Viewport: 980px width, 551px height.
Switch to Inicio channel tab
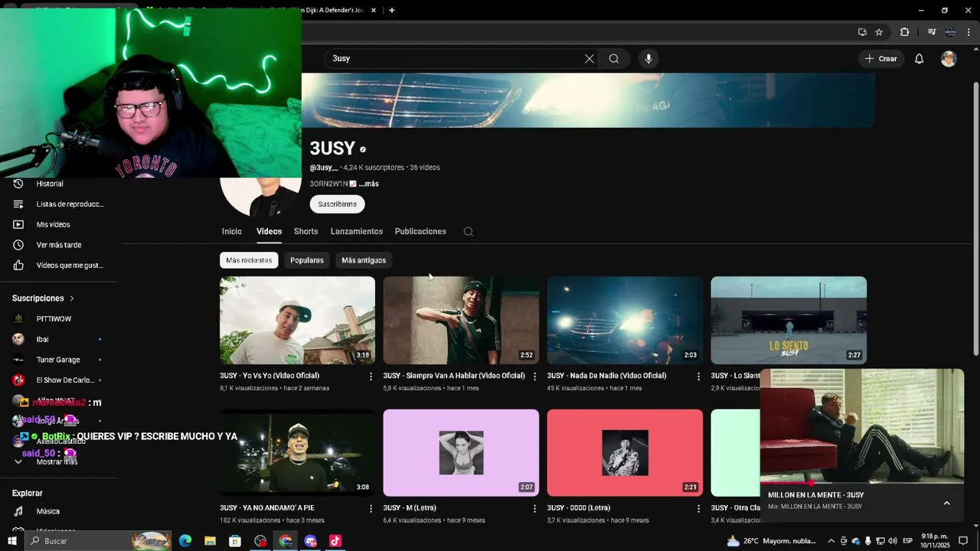pyautogui.click(x=231, y=232)
